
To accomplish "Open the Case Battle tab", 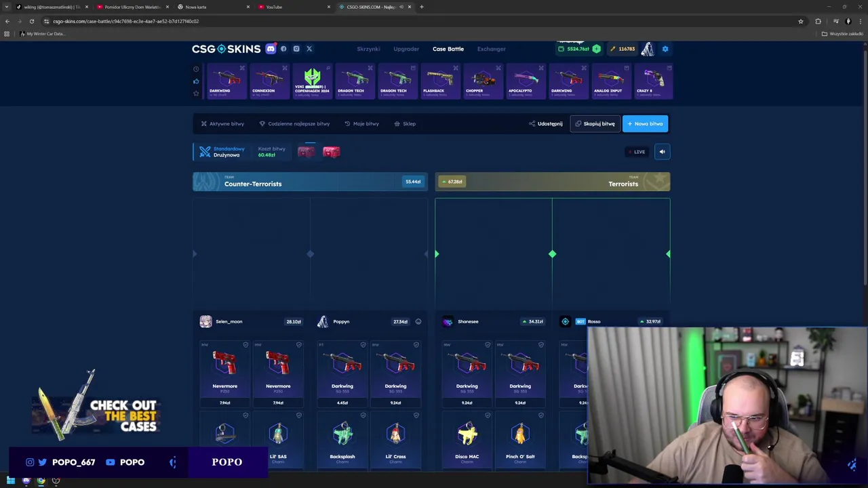I will [448, 49].
